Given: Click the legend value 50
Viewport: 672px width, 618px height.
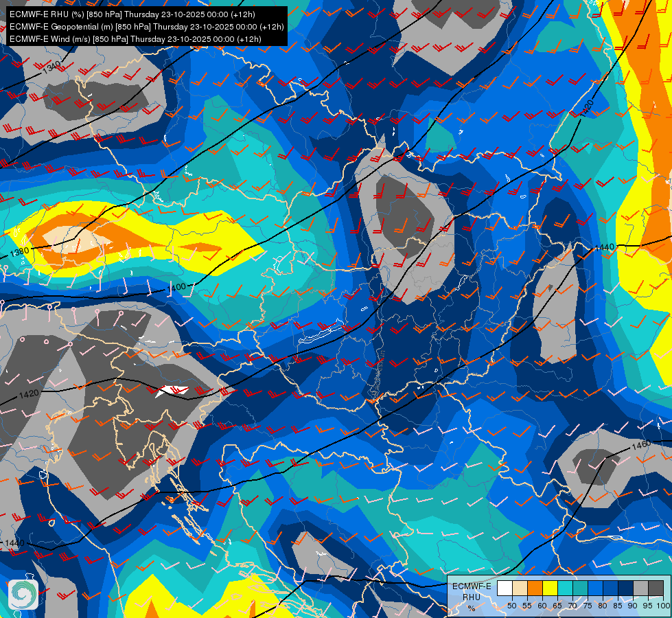Looking at the screenshot, I should (x=511, y=606).
